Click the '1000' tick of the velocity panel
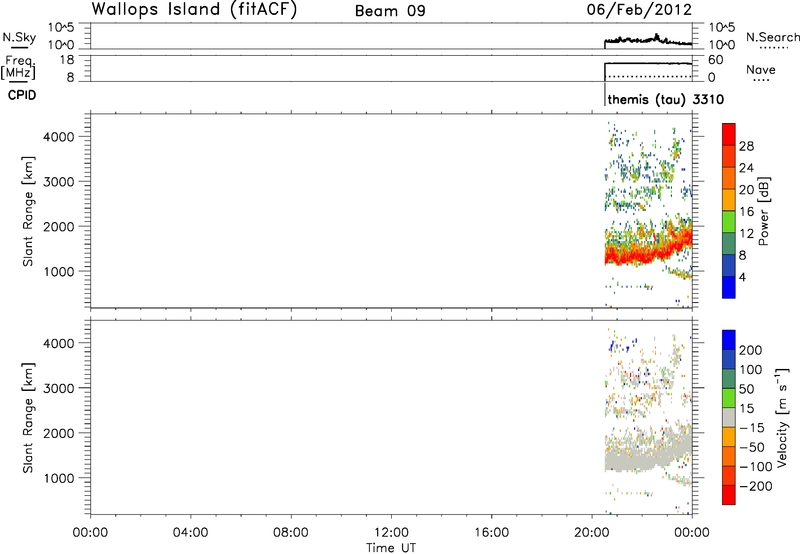 pos(59,478)
